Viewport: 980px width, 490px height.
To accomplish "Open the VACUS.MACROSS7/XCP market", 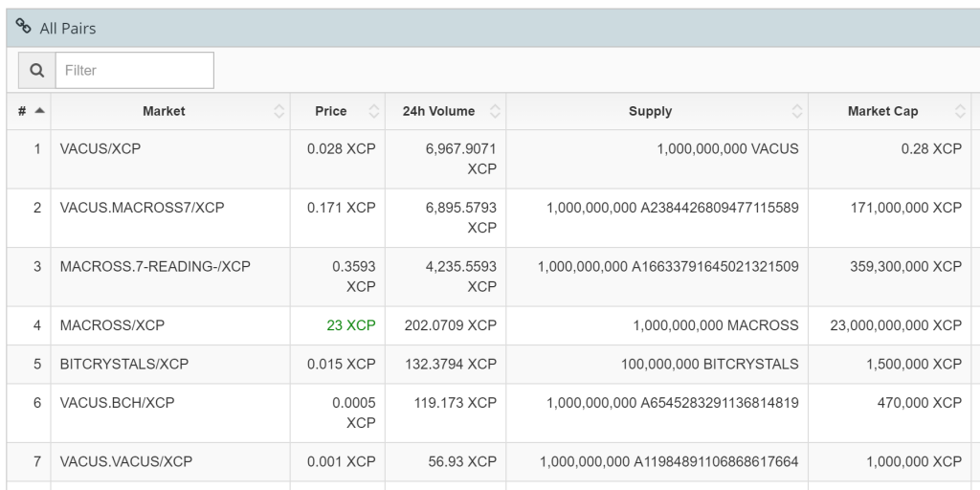I will tap(142, 208).
